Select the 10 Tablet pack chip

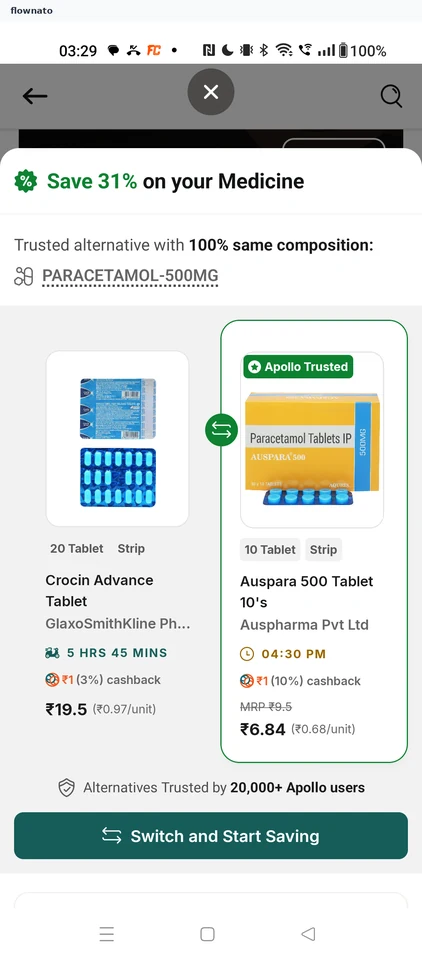[x=270, y=550]
